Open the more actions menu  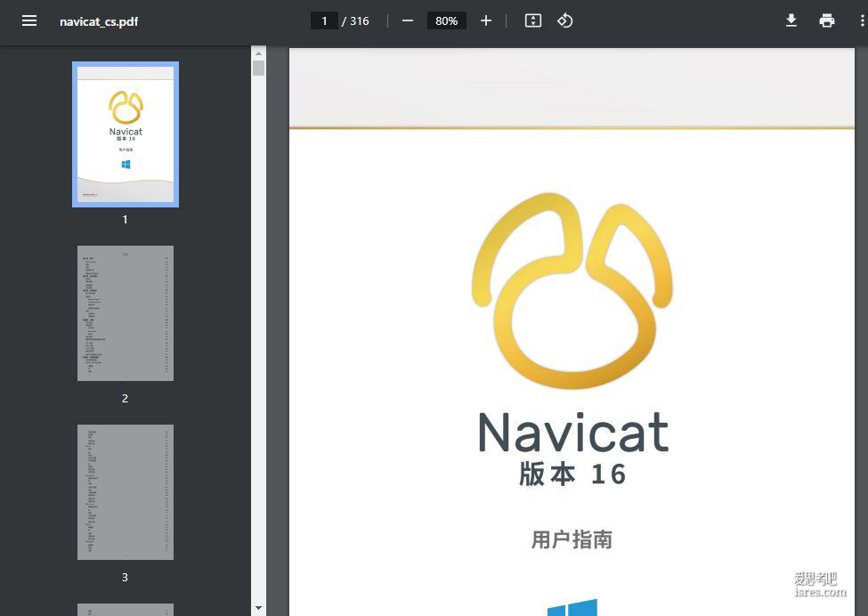pyautogui.click(x=862, y=21)
